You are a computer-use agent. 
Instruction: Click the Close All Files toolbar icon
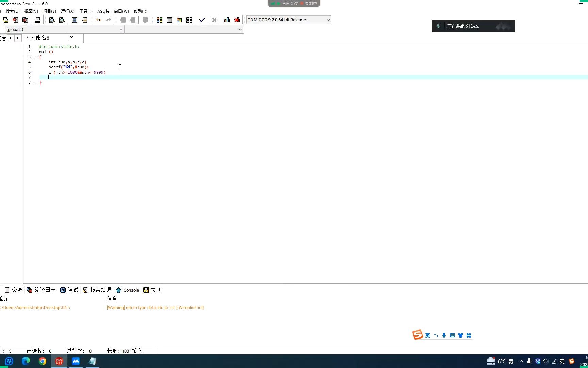[x=25, y=20]
